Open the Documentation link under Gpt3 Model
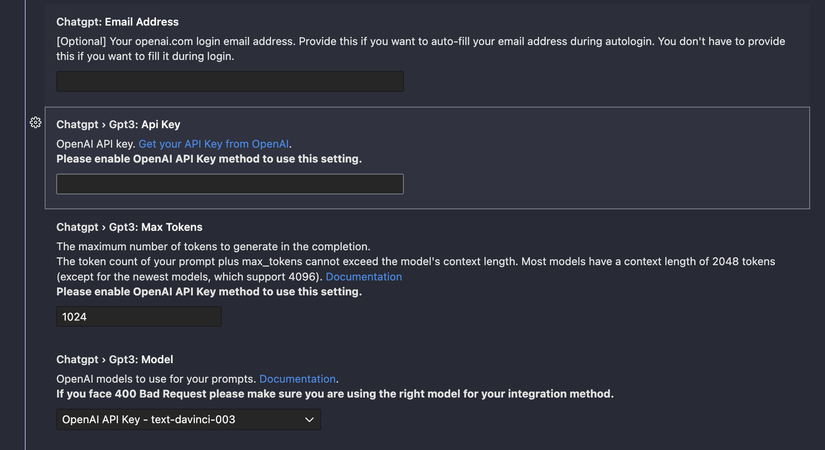The width and height of the screenshot is (825, 450). 297,379
